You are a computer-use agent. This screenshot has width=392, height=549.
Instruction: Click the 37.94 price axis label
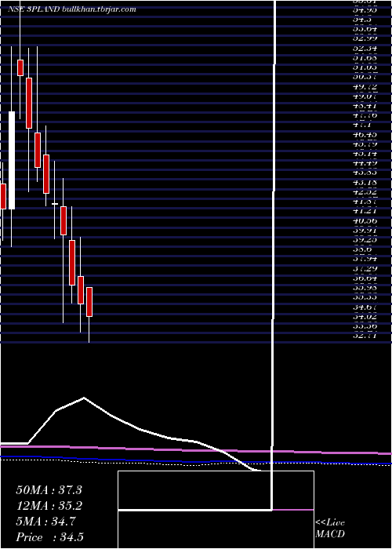(364, 259)
